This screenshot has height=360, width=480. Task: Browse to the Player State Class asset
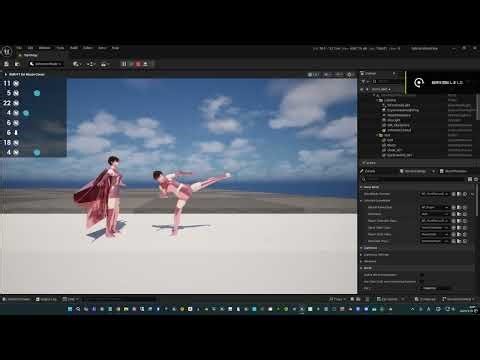click(x=459, y=234)
